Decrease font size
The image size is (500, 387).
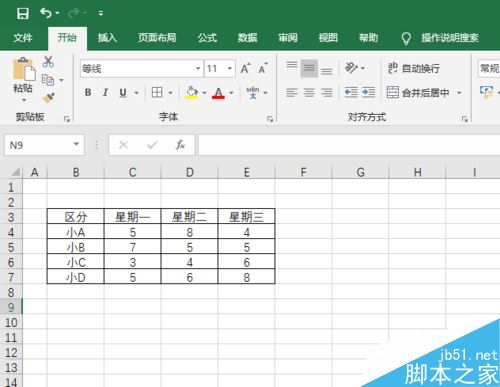click(x=263, y=68)
